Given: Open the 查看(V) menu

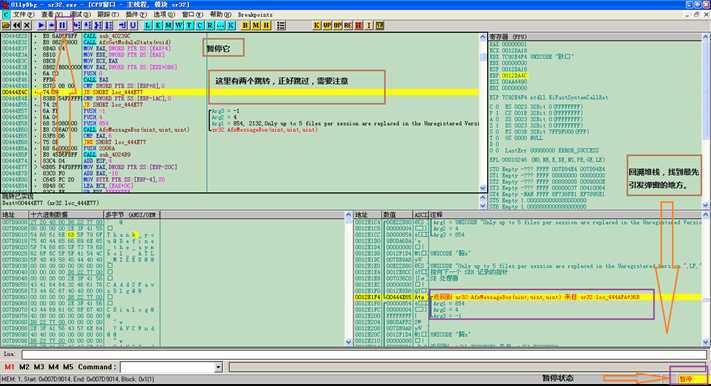Looking at the screenshot, I should coord(51,15).
